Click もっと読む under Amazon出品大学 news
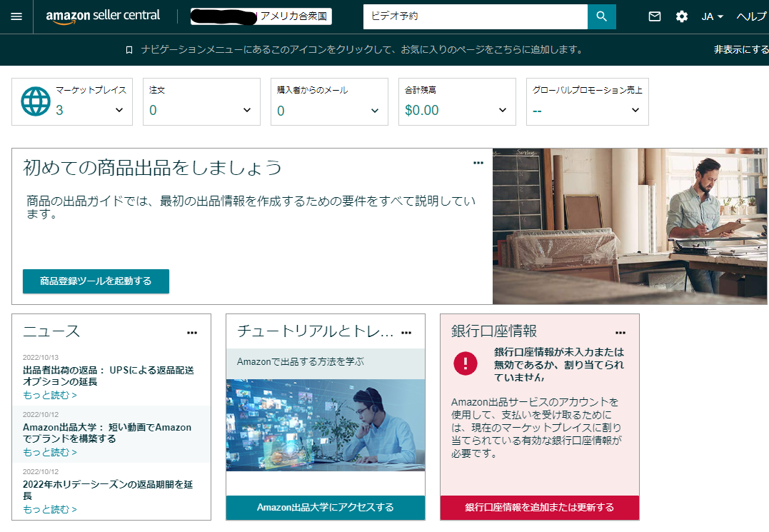This screenshot has height=532, width=769. (x=49, y=453)
